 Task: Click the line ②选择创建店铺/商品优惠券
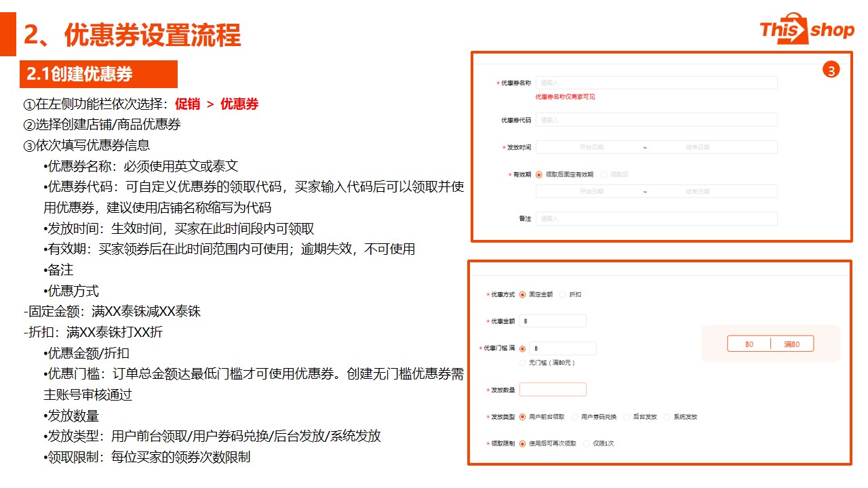coord(102,125)
